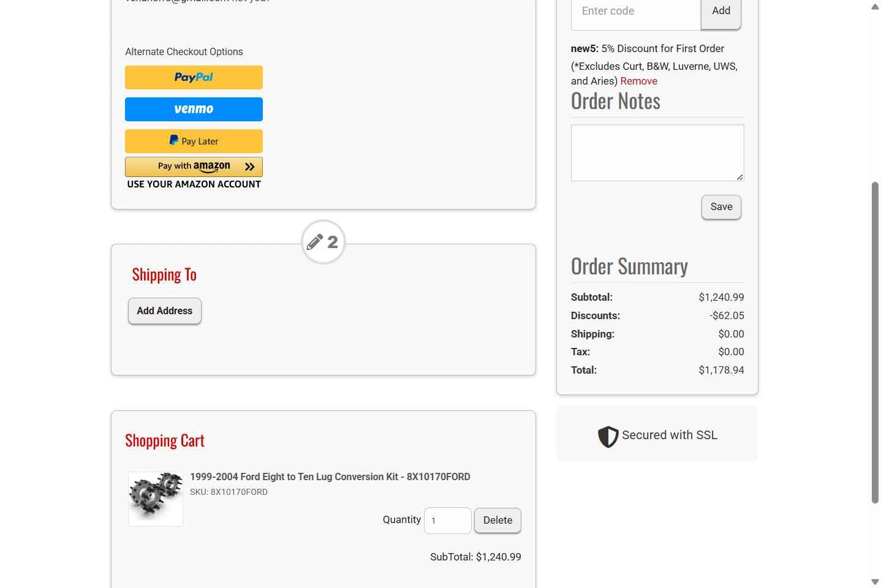Viewport: 881px width, 588px height.
Task: Click the Quantity input field
Action: coord(448,521)
